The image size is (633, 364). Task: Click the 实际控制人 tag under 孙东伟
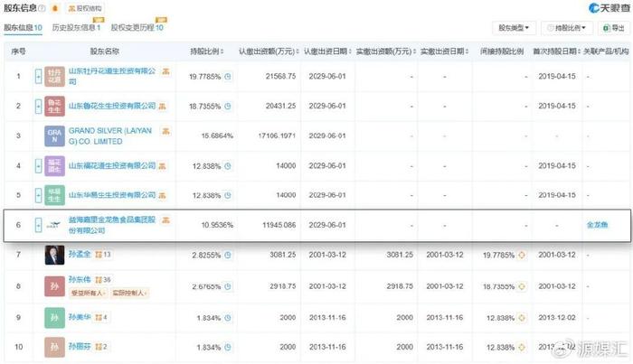click(129, 293)
